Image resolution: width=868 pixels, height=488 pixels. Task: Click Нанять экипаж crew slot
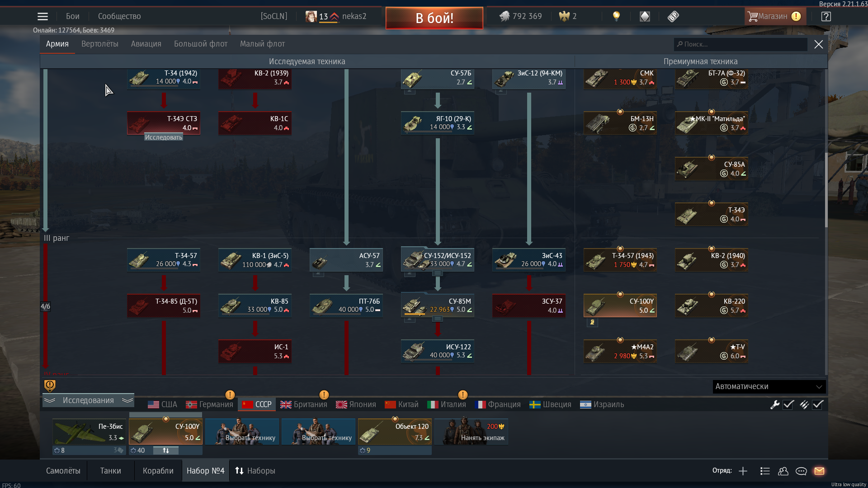pyautogui.click(x=471, y=432)
